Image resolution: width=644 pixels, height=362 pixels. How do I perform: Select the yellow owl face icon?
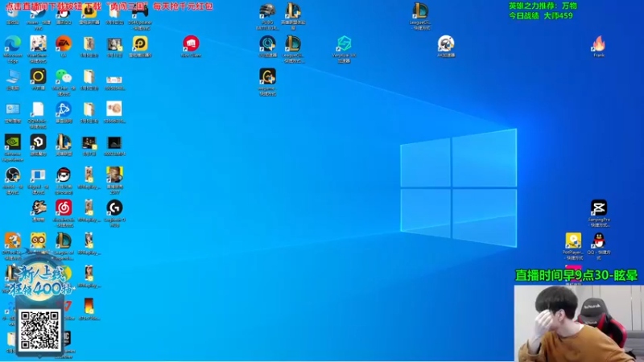point(38,241)
